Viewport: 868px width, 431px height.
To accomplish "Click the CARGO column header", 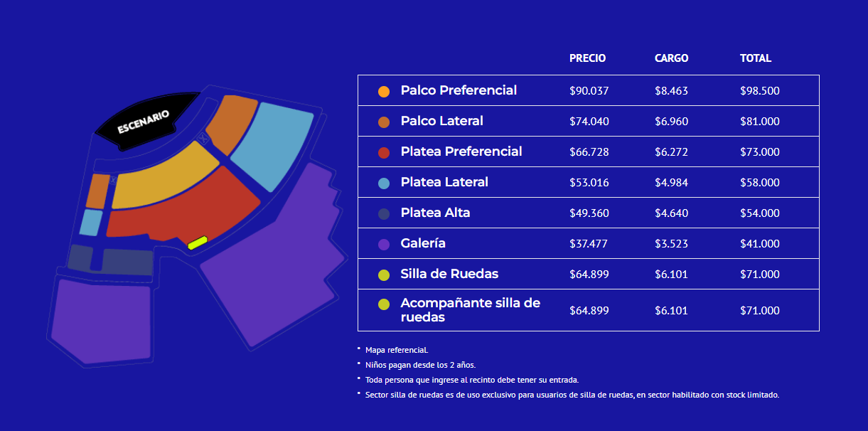I will pos(671,58).
